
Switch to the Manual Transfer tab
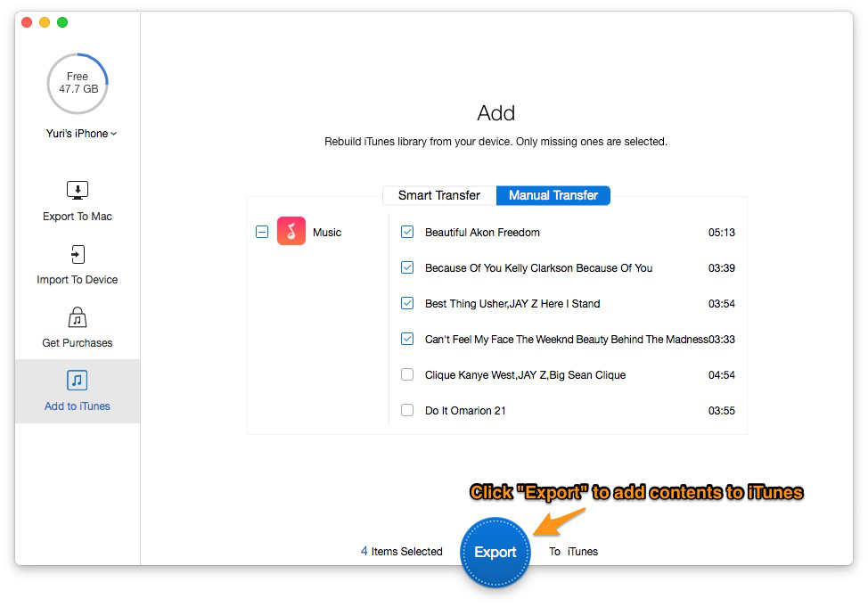click(x=553, y=195)
